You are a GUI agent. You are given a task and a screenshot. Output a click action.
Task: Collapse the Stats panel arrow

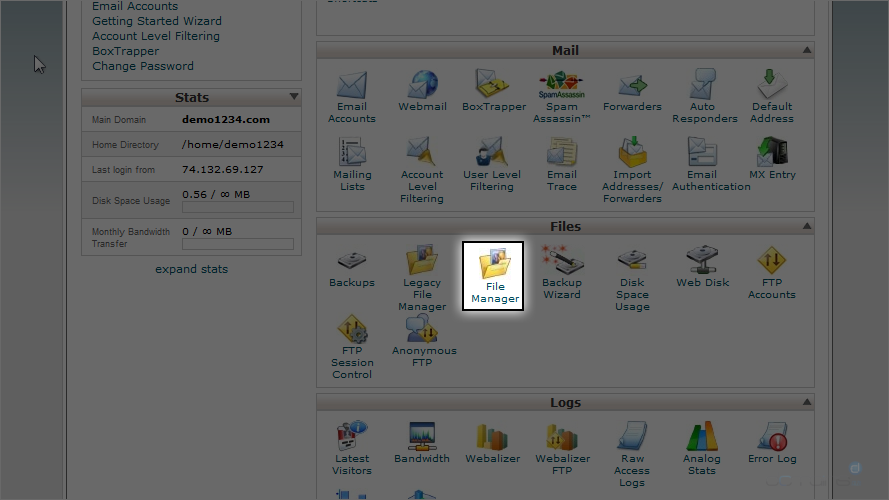pyautogui.click(x=293, y=97)
